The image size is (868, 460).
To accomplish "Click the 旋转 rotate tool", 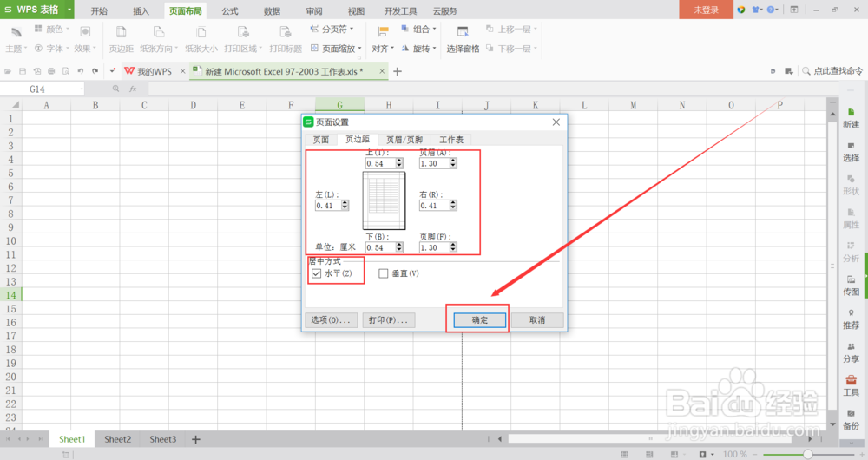I will coord(418,49).
